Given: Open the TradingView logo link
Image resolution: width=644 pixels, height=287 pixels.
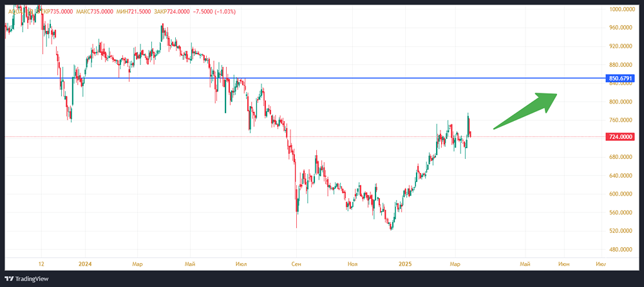Looking at the screenshot, I should [x=26, y=279].
